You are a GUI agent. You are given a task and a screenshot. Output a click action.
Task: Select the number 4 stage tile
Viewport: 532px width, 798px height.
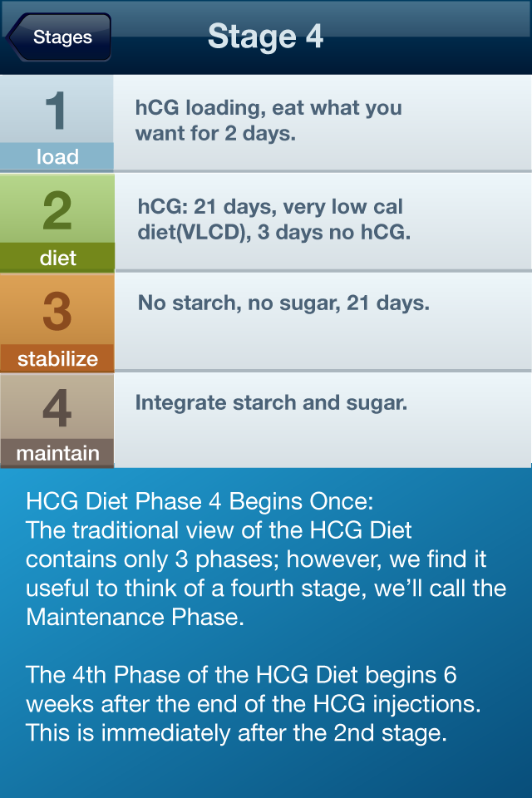(x=57, y=407)
